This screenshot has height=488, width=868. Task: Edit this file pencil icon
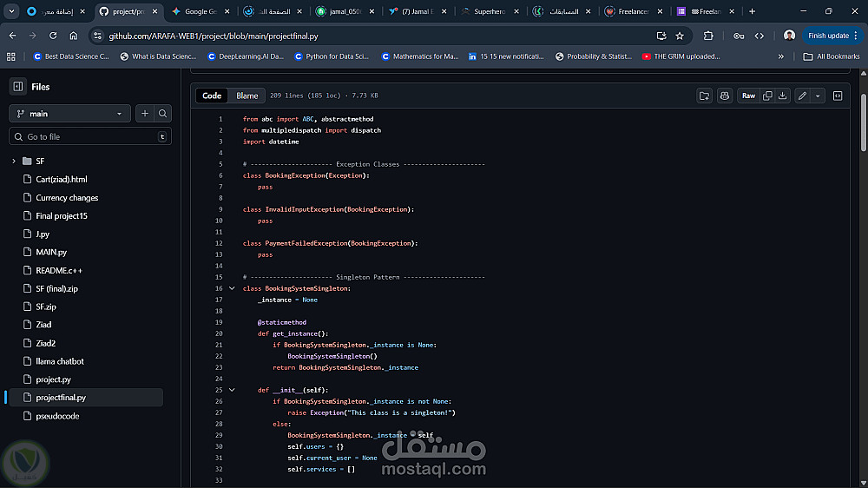click(x=802, y=96)
